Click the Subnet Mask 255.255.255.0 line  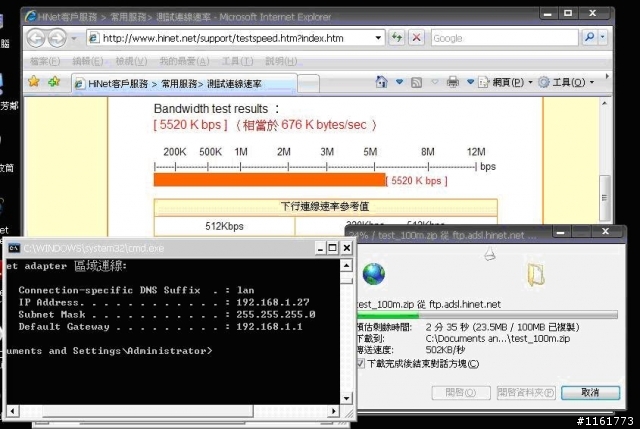(x=167, y=315)
